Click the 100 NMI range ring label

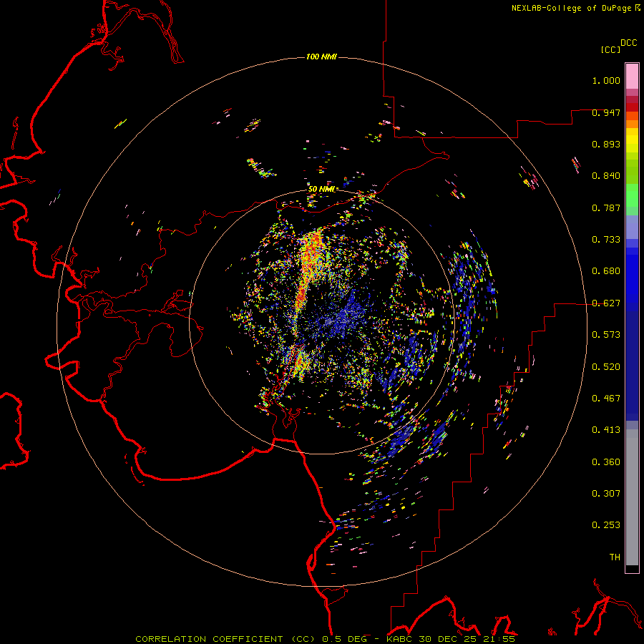[x=321, y=57]
